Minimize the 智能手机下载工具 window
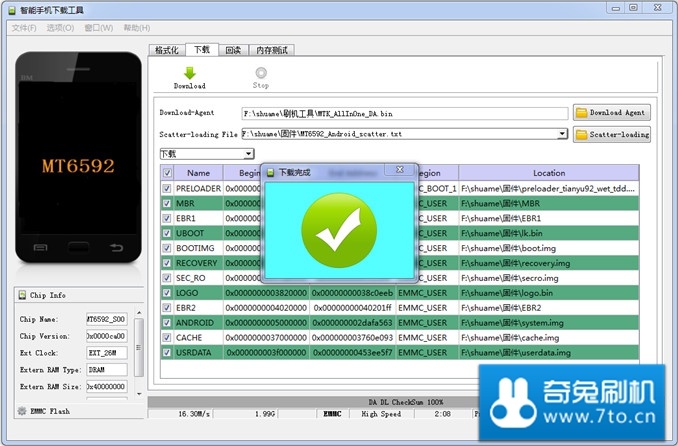The height and width of the screenshot is (446, 678). coord(616,8)
